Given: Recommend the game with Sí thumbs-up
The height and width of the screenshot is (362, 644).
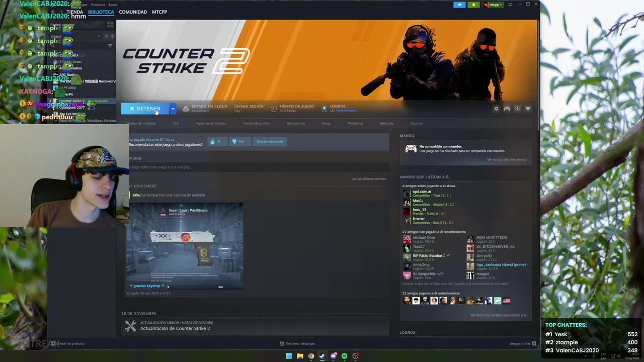Looking at the screenshot, I should 217,141.
